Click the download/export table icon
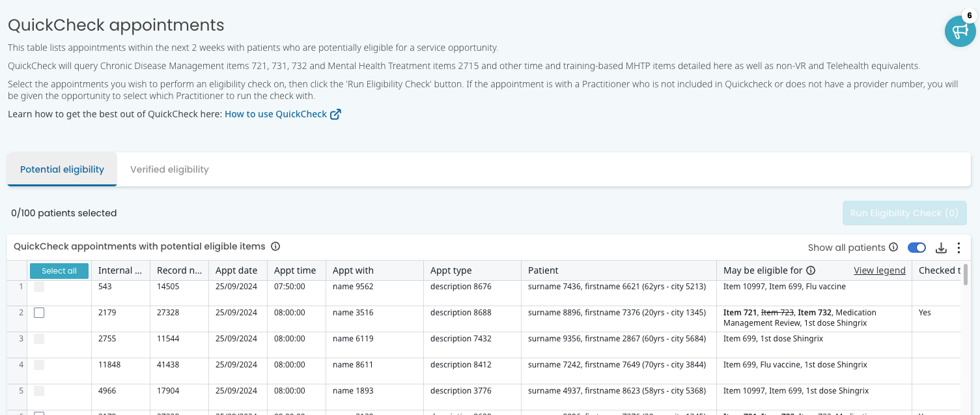This screenshot has height=415, width=980. [x=941, y=248]
